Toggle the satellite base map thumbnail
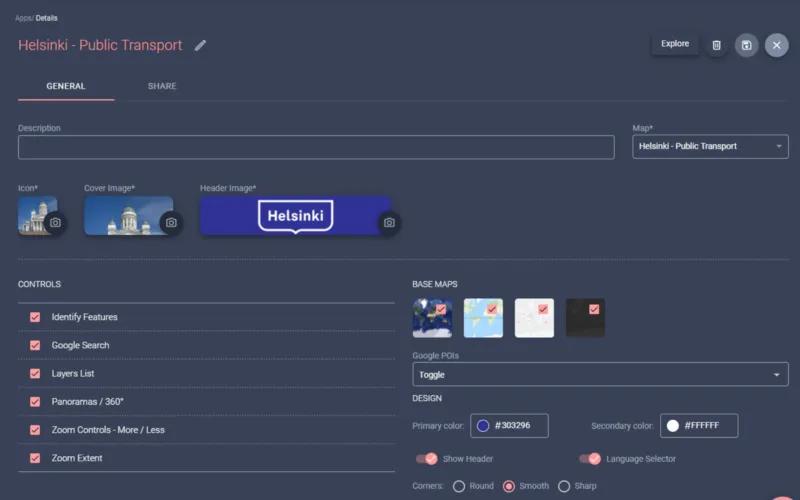 tap(432, 318)
